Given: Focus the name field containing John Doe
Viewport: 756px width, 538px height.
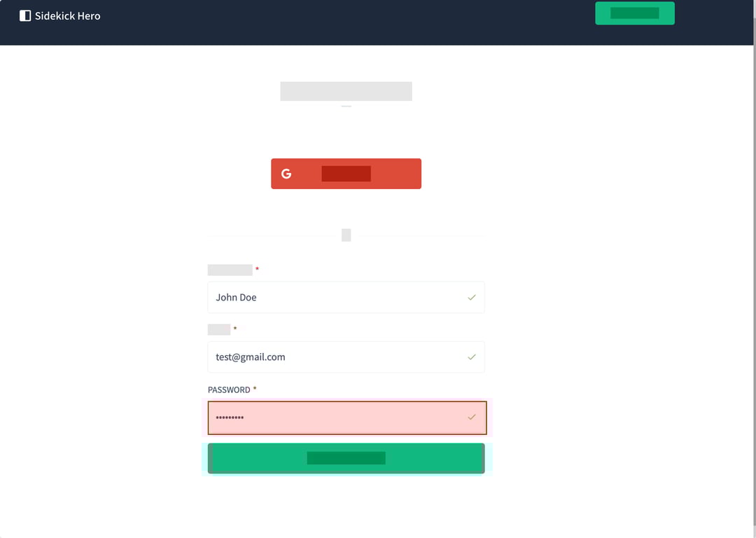Looking at the screenshot, I should pos(336,298).
